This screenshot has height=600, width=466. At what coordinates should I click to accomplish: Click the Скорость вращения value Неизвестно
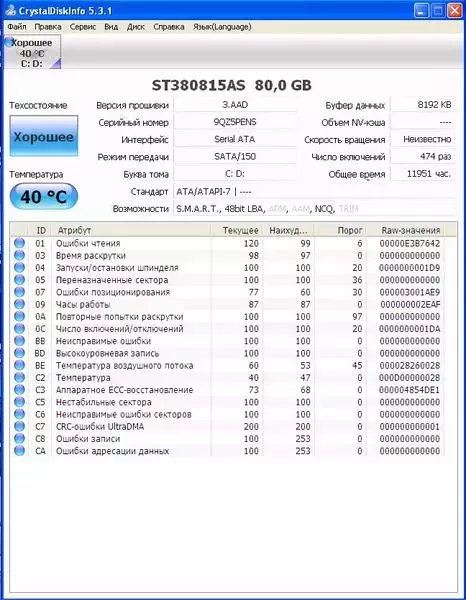[423, 139]
